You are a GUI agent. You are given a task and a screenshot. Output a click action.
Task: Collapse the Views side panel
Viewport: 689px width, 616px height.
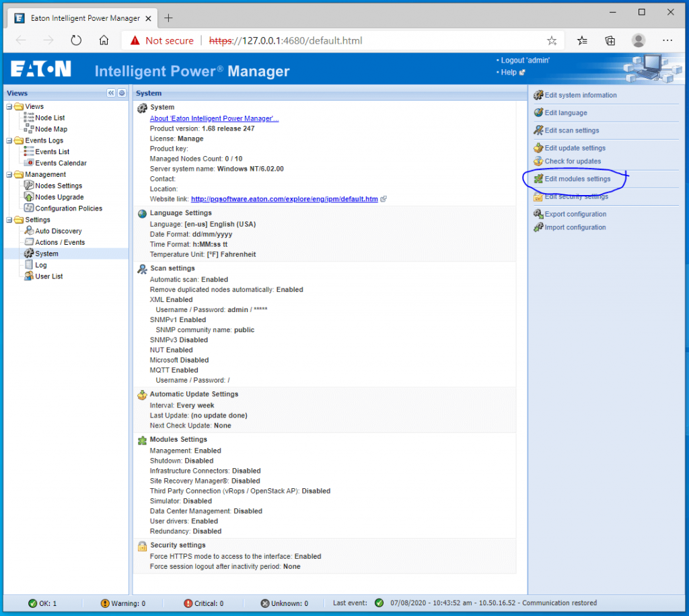pyautogui.click(x=111, y=93)
